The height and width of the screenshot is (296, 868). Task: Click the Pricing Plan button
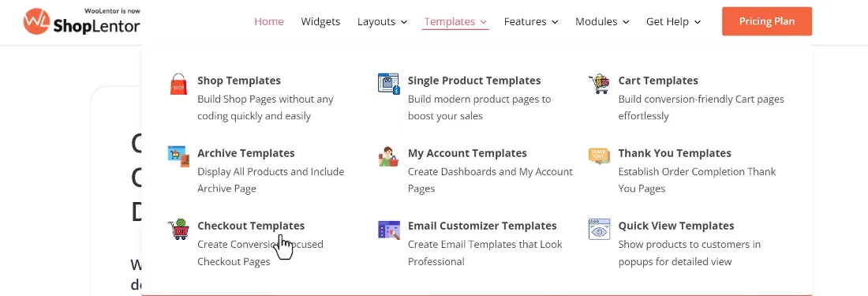pos(767,21)
